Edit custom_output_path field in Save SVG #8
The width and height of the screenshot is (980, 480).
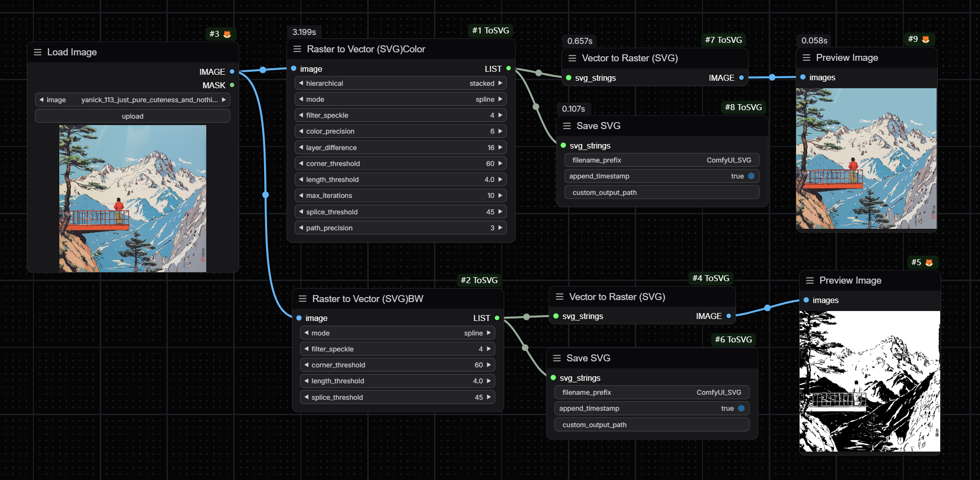[x=662, y=192]
